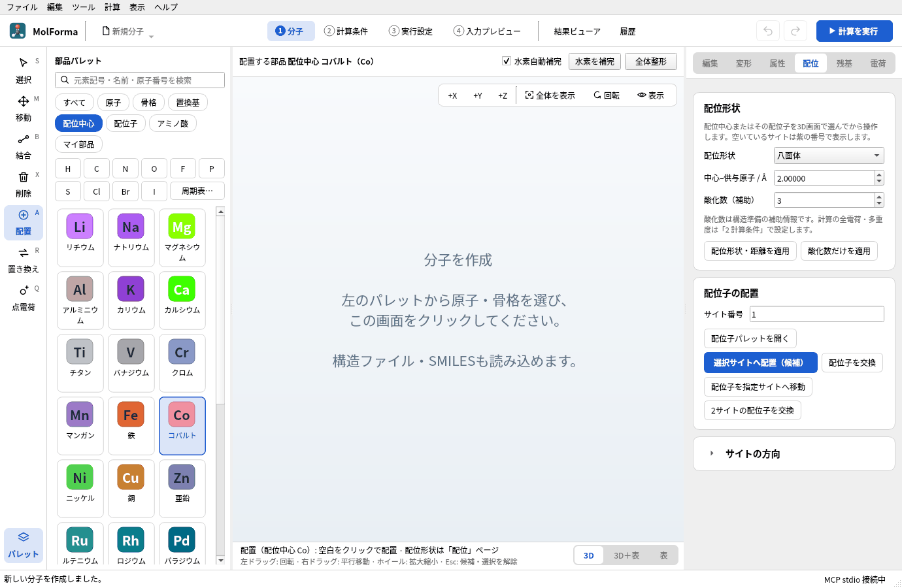Decrease 中心–供与原子 distance with down stepper
902x588 pixels.
pyautogui.click(x=879, y=182)
